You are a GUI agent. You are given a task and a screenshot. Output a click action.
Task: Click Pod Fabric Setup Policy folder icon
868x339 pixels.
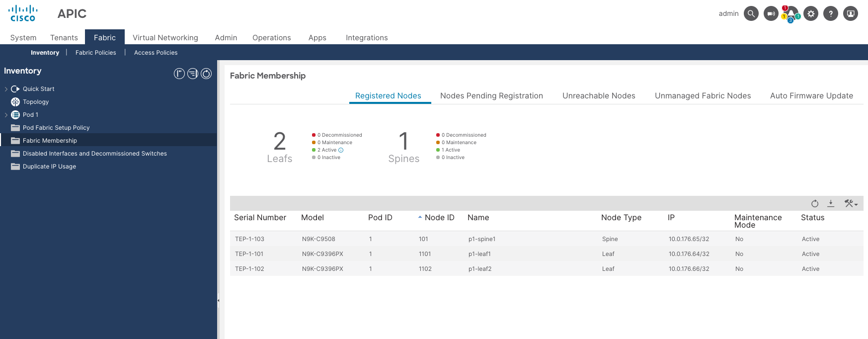pyautogui.click(x=15, y=128)
